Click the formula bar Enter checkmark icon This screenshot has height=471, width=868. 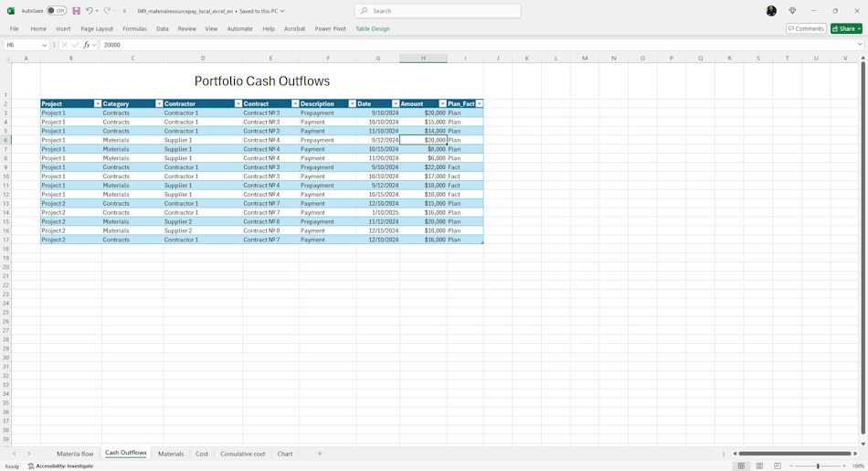tap(75, 45)
